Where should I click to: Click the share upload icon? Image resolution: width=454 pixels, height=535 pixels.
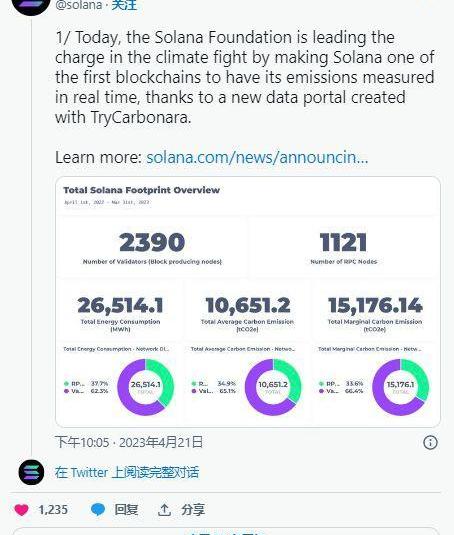[164, 510]
